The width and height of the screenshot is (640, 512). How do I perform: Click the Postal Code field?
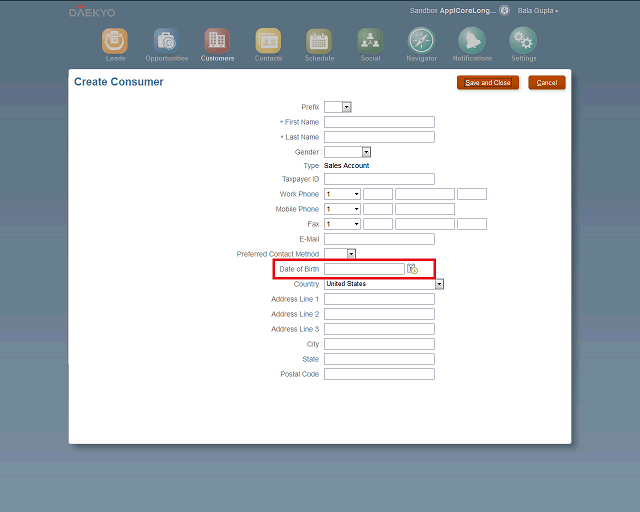(x=379, y=374)
